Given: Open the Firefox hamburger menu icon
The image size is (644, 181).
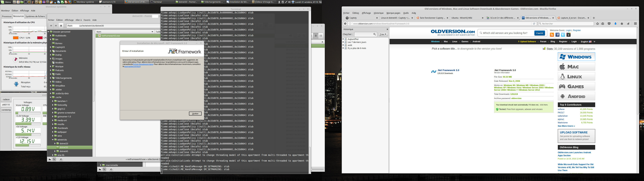Looking at the screenshot, I should click(635, 24).
